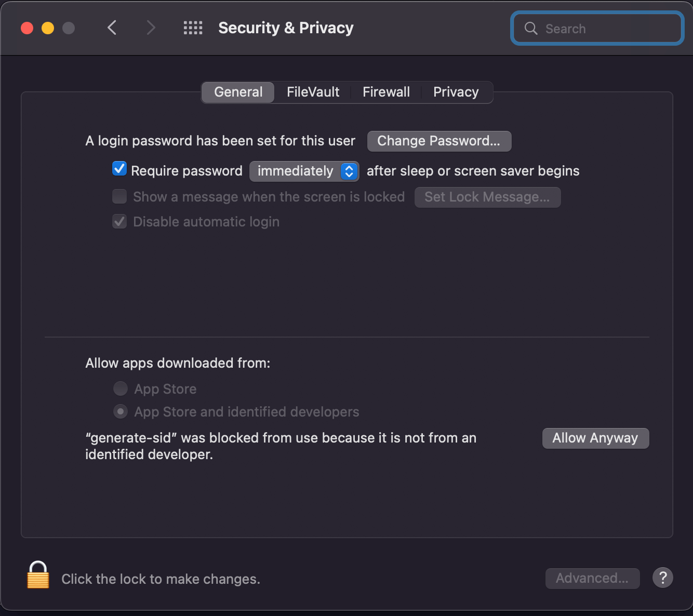
Task: Switch to the Privacy tab
Action: pyautogui.click(x=456, y=92)
